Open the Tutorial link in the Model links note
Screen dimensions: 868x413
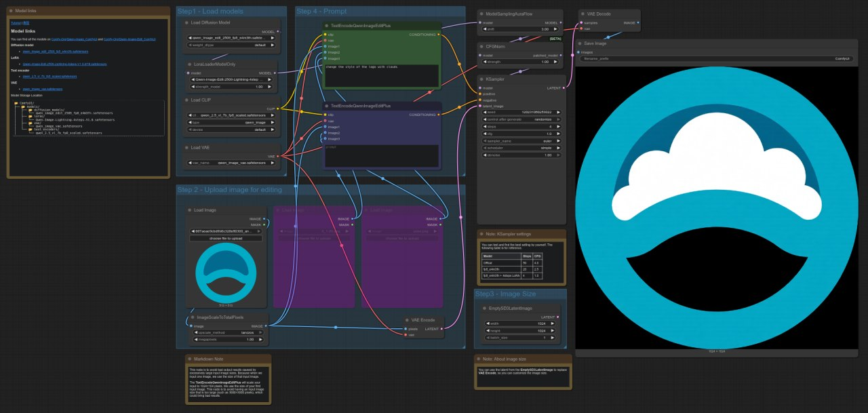point(16,22)
